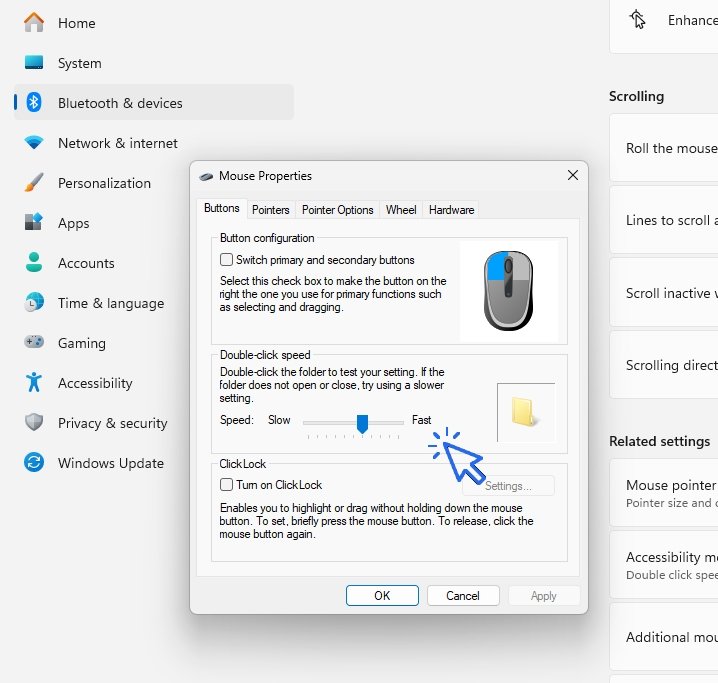Confirm the dialog with OK

coord(382,596)
